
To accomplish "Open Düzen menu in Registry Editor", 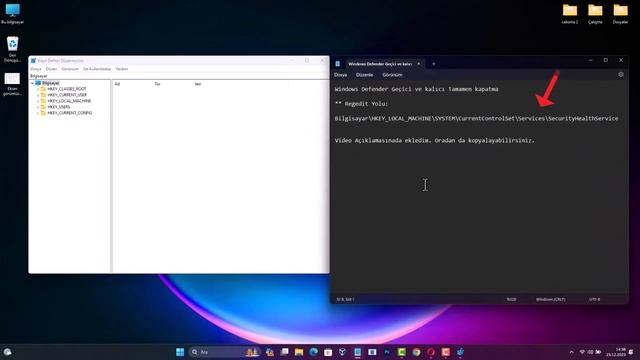I will [x=51, y=69].
